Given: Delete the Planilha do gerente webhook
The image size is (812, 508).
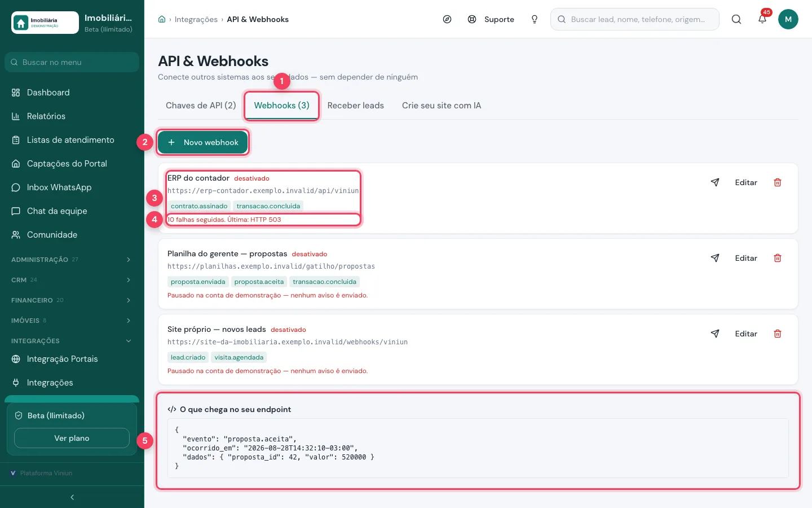Looking at the screenshot, I should point(778,258).
